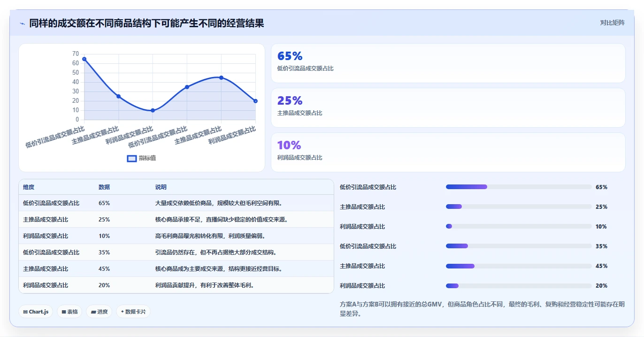Click the table row describing 高毛利商品曝光和转化有限
644x337 pixels.
click(x=176, y=236)
